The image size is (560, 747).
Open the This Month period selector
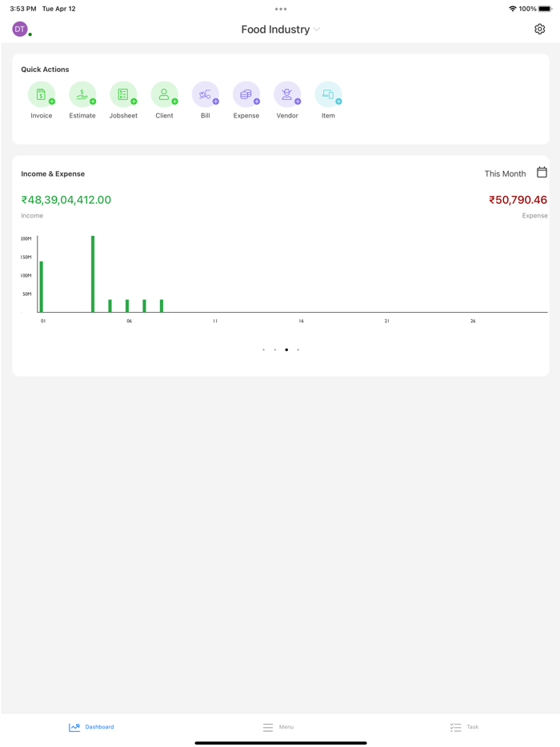coord(504,173)
